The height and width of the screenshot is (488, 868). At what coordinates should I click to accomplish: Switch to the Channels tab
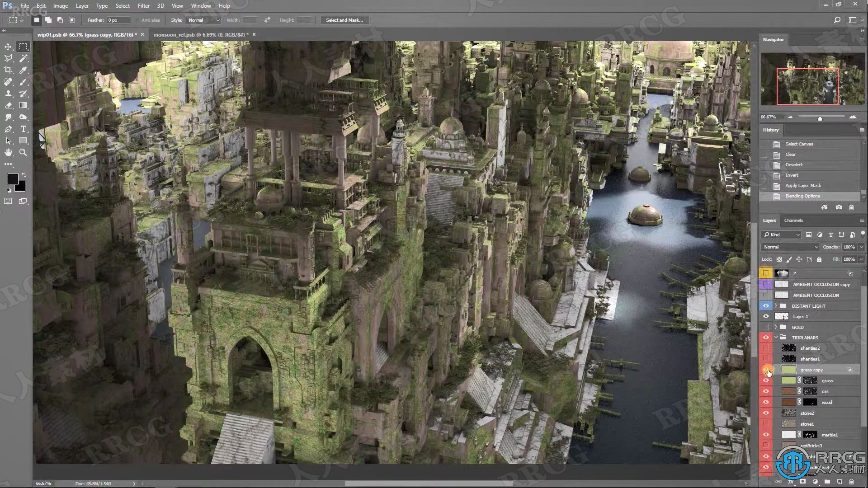(793, 221)
